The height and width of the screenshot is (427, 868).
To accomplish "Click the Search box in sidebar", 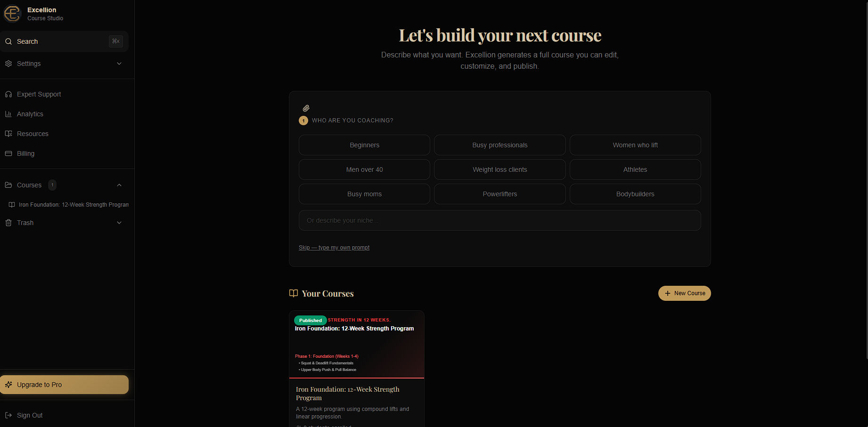I will point(64,41).
